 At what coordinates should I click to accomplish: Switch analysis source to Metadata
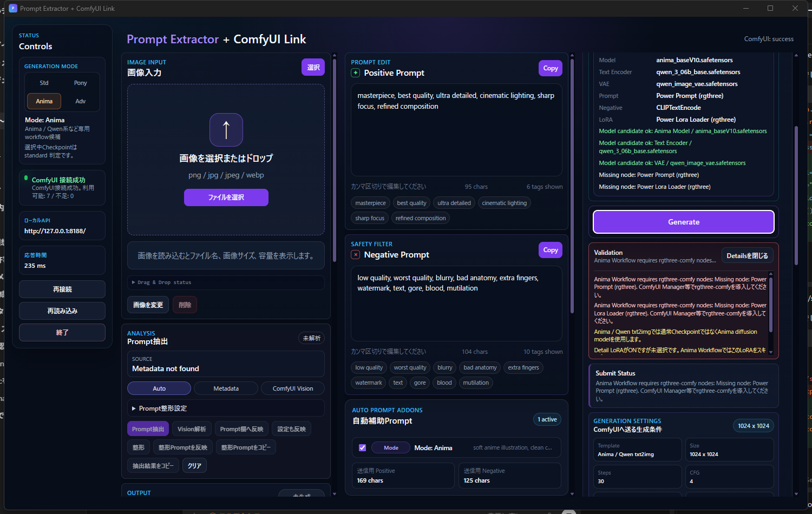226,388
